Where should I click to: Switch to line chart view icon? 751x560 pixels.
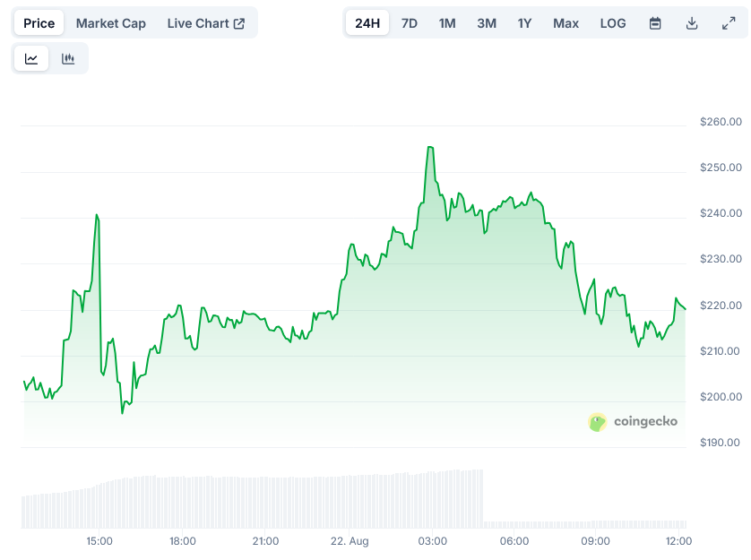[31, 59]
